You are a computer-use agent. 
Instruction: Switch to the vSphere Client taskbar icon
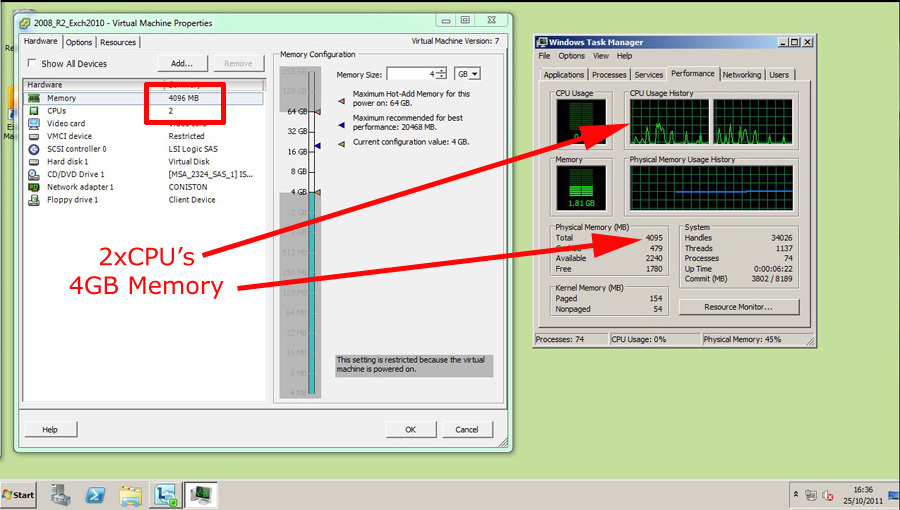[x=166, y=495]
